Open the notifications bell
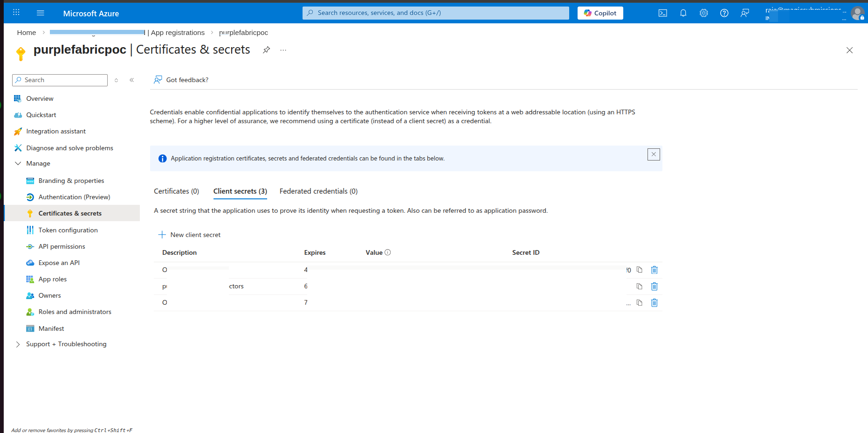 point(683,13)
